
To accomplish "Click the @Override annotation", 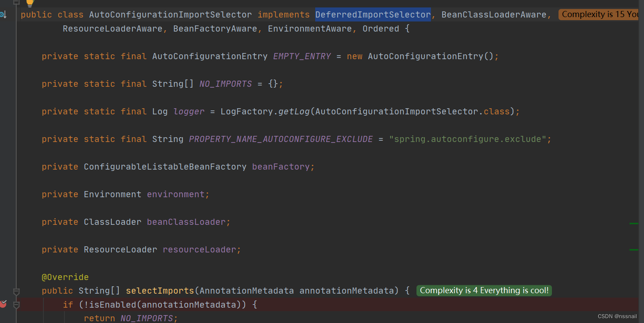I will point(65,277).
